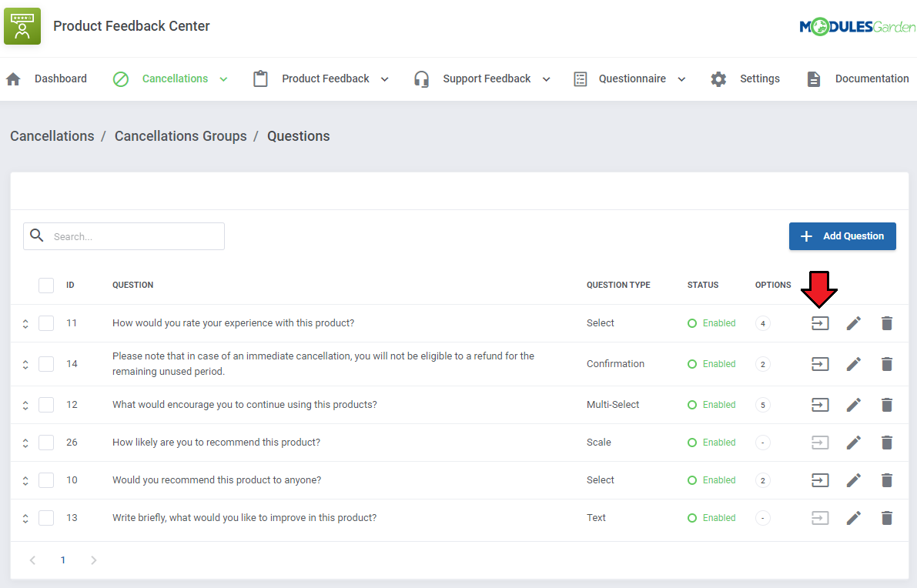Expand the Product Feedback menu chevron
This screenshot has height=588, width=917.
point(384,79)
